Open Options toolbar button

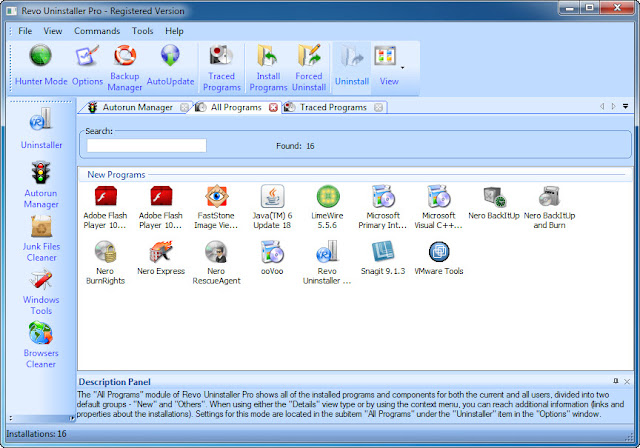(x=87, y=65)
